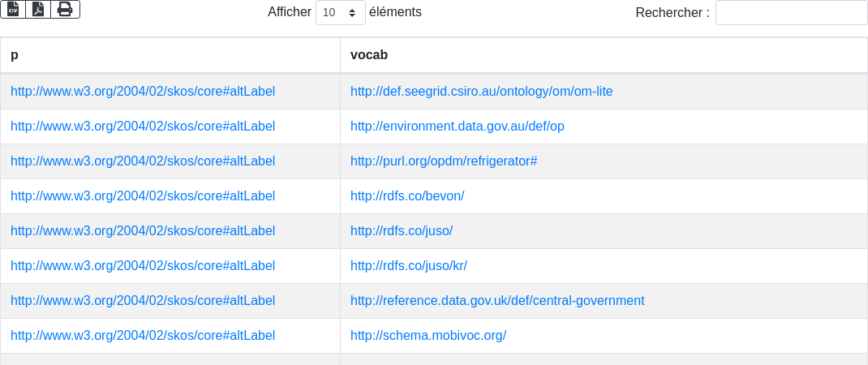Open the central-government vocab link
The height and width of the screenshot is (365, 868).
(497, 301)
